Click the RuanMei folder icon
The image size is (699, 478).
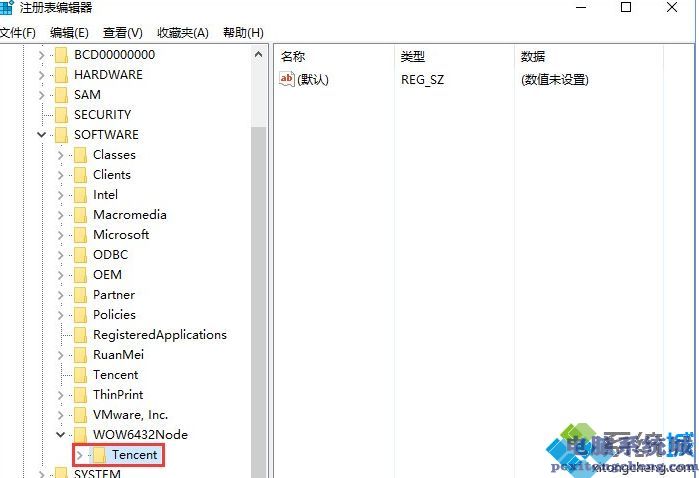point(80,355)
